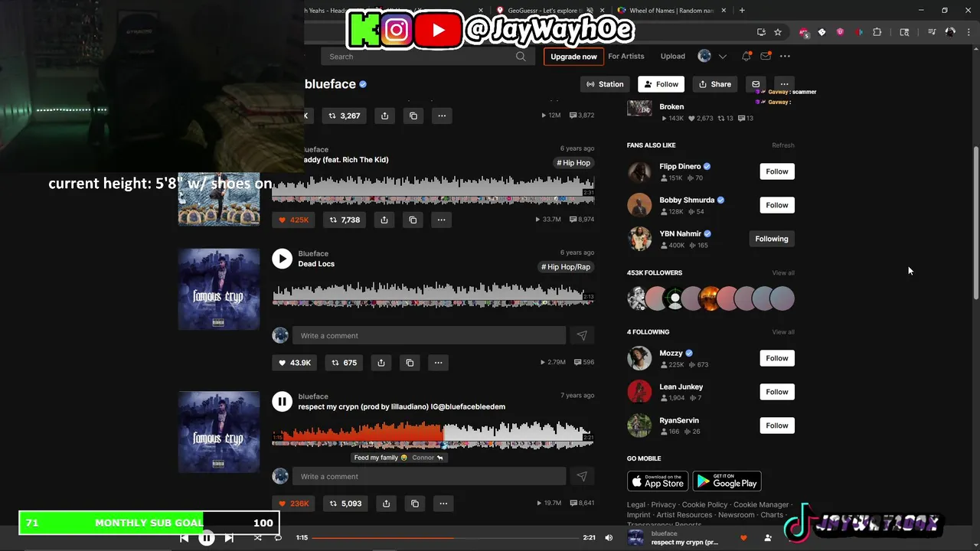Screen dimensions: 980x551
Task: Repost respect my crypn showing 5,093
Action: coord(345,504)
